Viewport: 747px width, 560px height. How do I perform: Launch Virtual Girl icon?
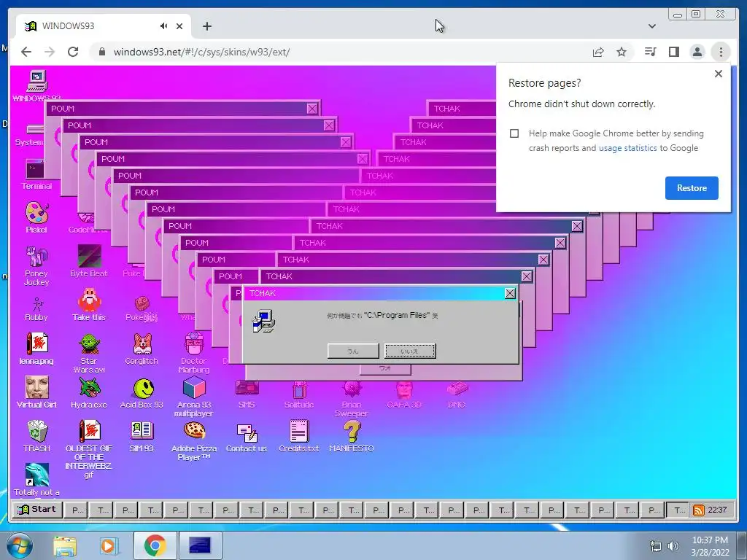click(36, 392)
